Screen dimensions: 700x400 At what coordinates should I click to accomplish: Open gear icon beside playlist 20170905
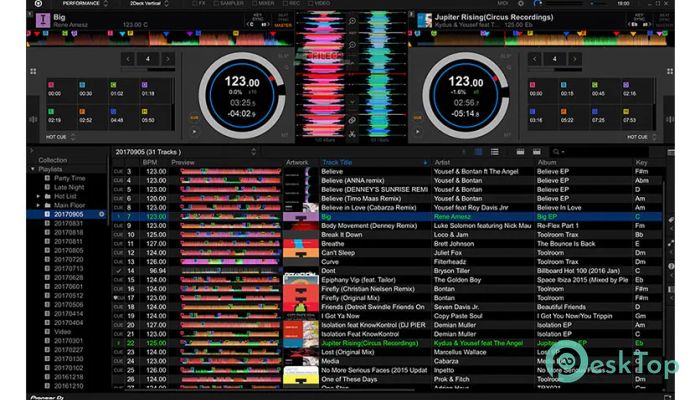click(102, 214)
